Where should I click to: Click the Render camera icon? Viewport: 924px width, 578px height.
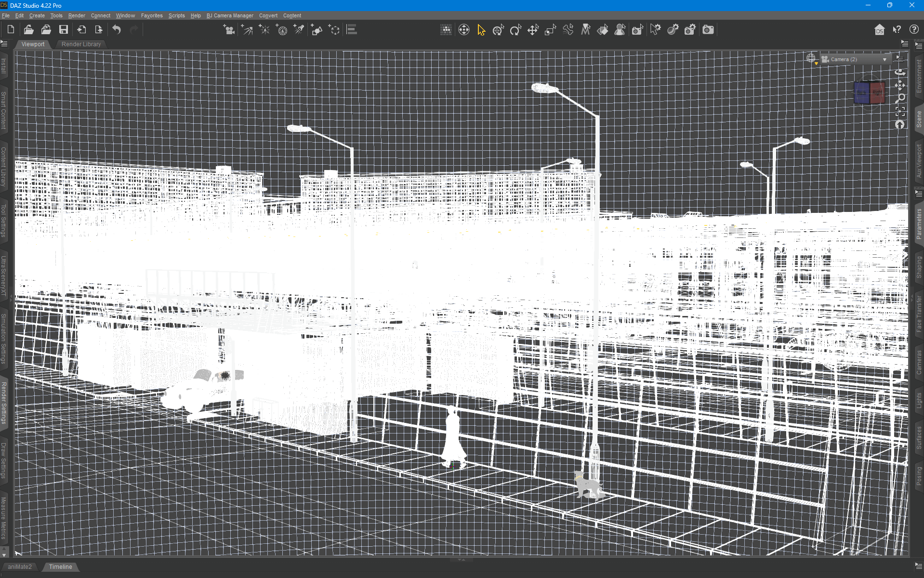pos(708,30)
